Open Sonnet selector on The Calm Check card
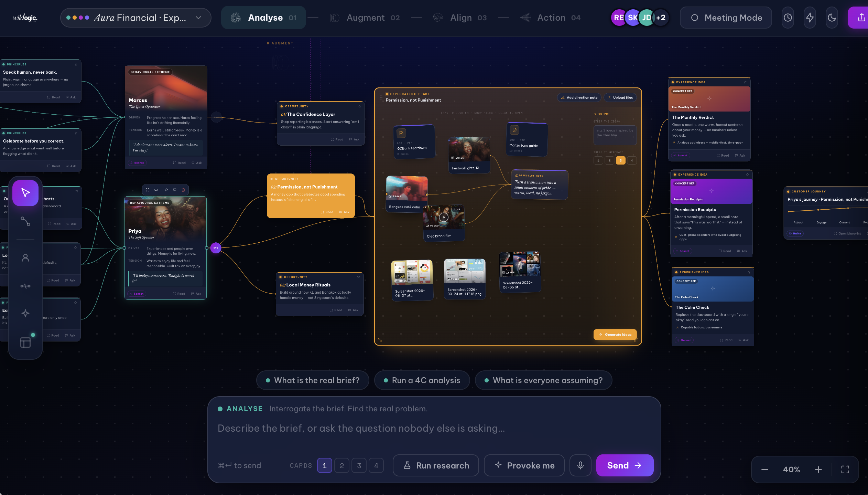Viewport: 868px width, 495px height. point(684,340)
